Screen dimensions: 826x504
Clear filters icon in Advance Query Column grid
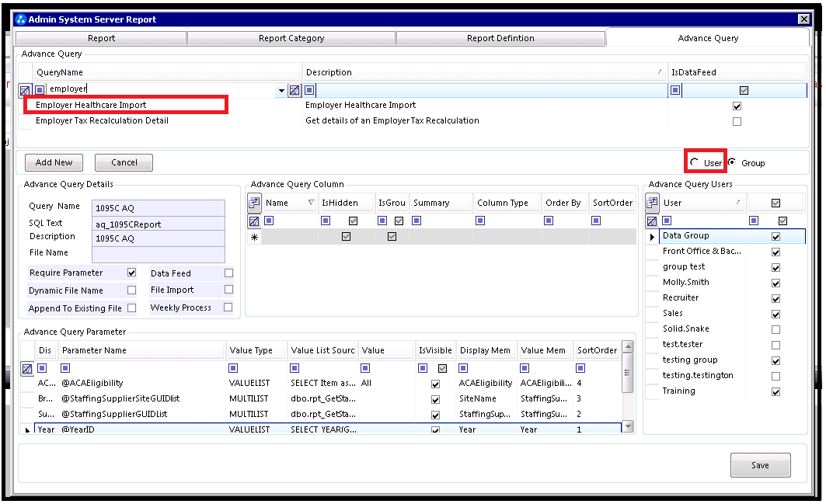254,221
